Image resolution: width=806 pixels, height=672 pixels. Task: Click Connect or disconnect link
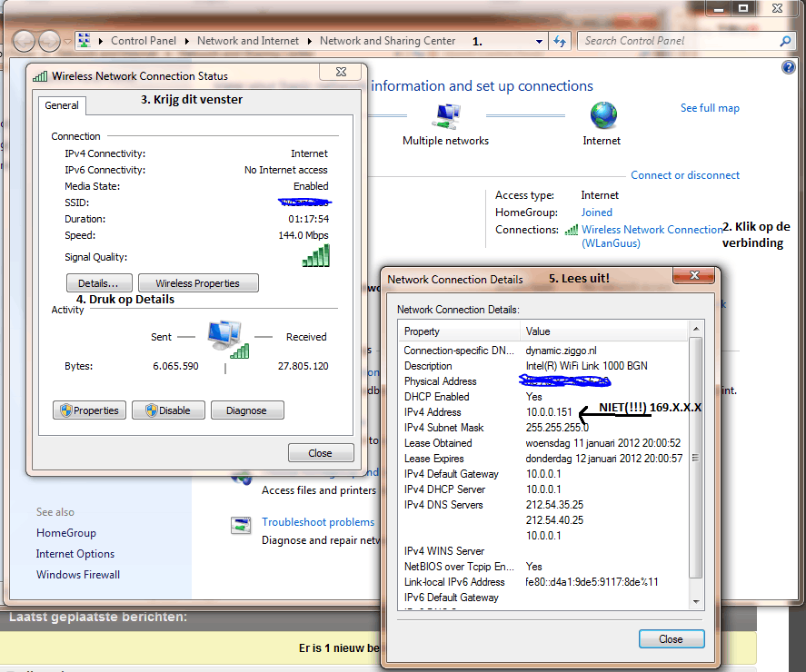click(685, 175)
